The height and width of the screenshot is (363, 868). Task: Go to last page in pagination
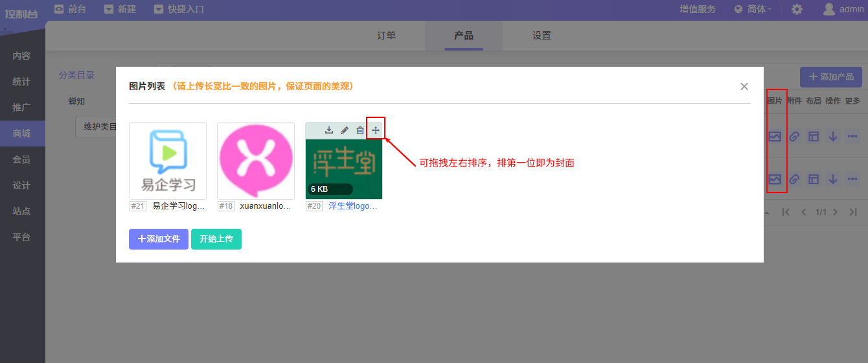(x=853, y=212)
